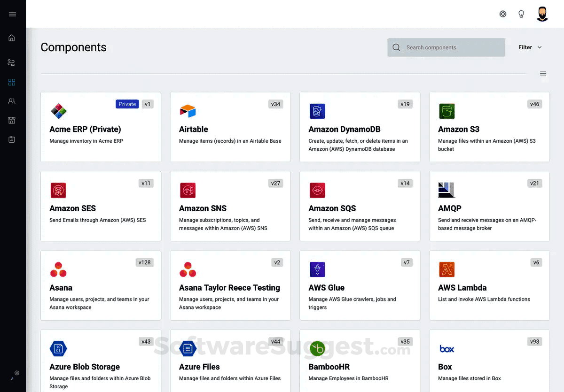Open the Airtable component card

(x=230, y=127)
